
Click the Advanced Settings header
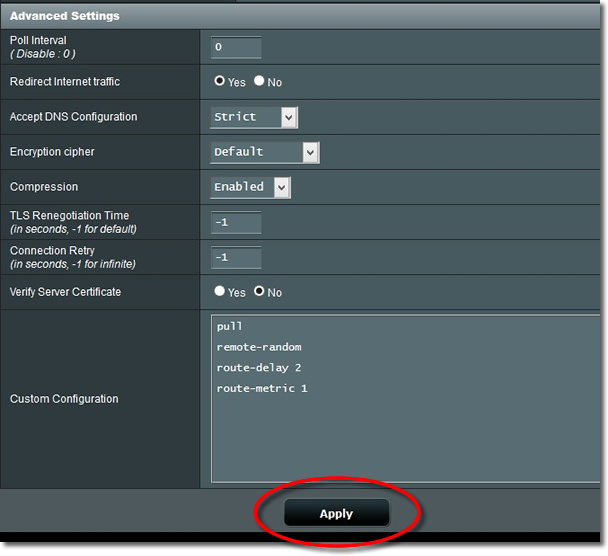pos(64,16)
